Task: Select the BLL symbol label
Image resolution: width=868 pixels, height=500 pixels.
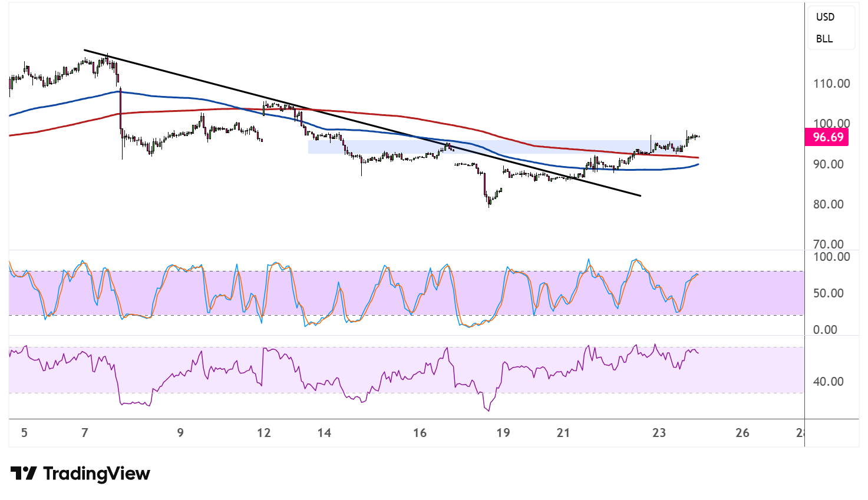Action: [x=824, y=39]
